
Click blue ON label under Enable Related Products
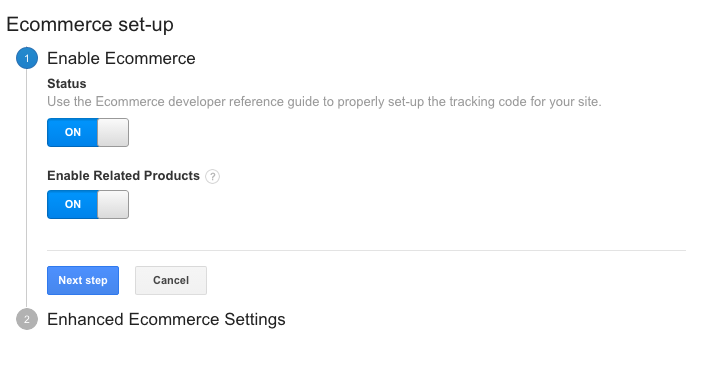pos(72,204)
